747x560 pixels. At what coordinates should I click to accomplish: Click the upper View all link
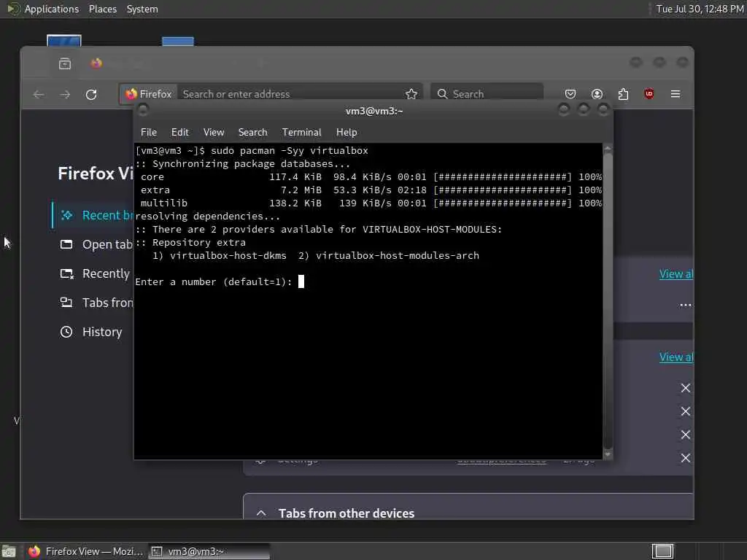[676, 274]
